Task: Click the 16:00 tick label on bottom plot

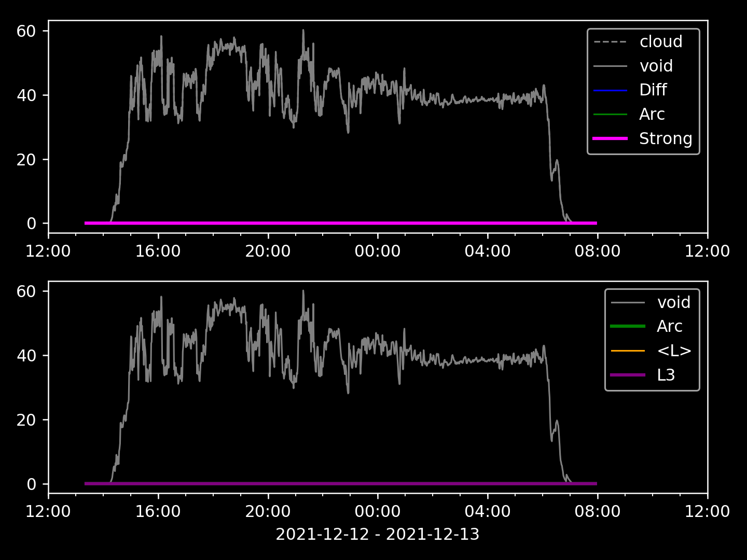Action: tap(158, 512)
